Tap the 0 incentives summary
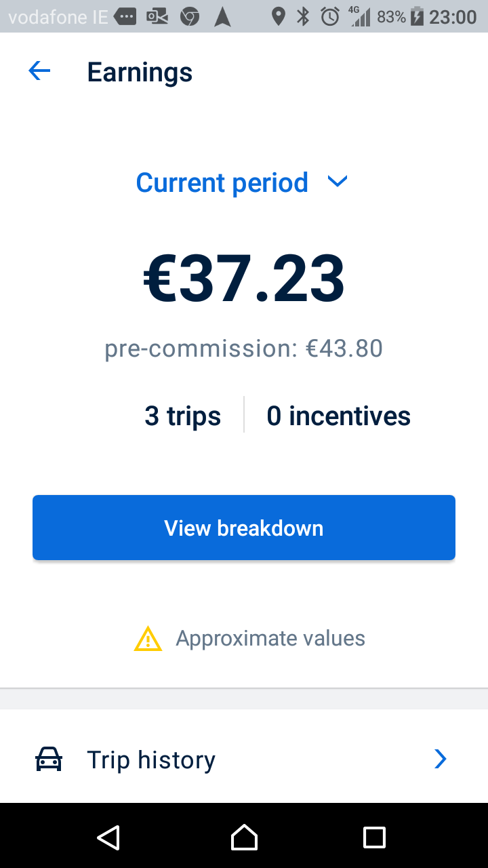Screen dimensions: 488x868 338,416
